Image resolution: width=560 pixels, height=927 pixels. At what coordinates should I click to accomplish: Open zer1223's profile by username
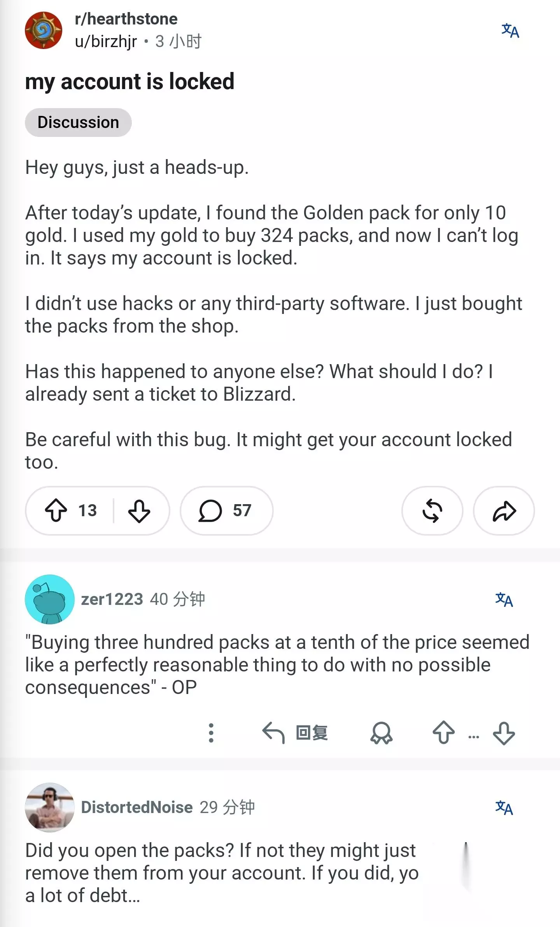coord(112,599)
